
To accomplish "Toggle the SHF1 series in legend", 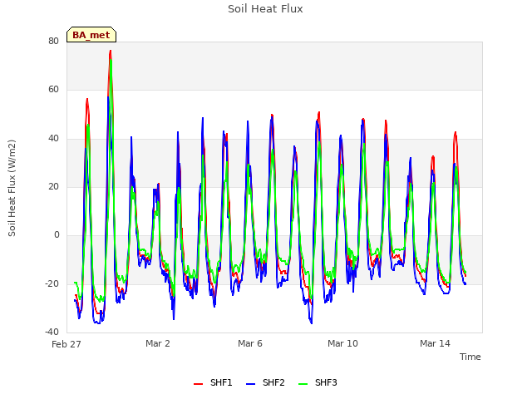I will (x=213, y=382).
